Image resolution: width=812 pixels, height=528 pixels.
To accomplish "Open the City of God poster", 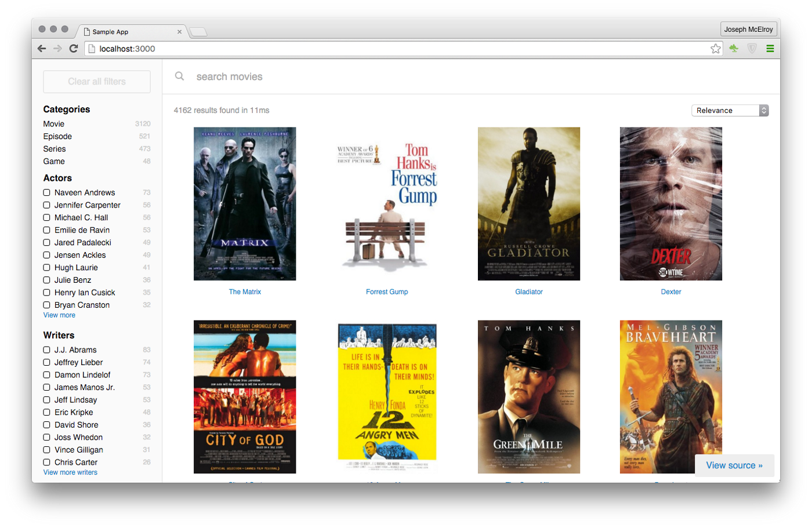I will point(245,397).
